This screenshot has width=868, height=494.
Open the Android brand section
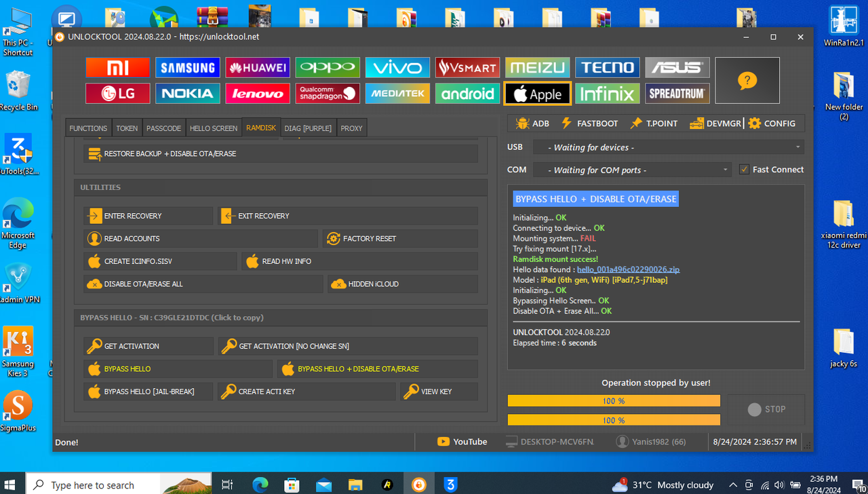pyautogui.click(x=468, y=94)
